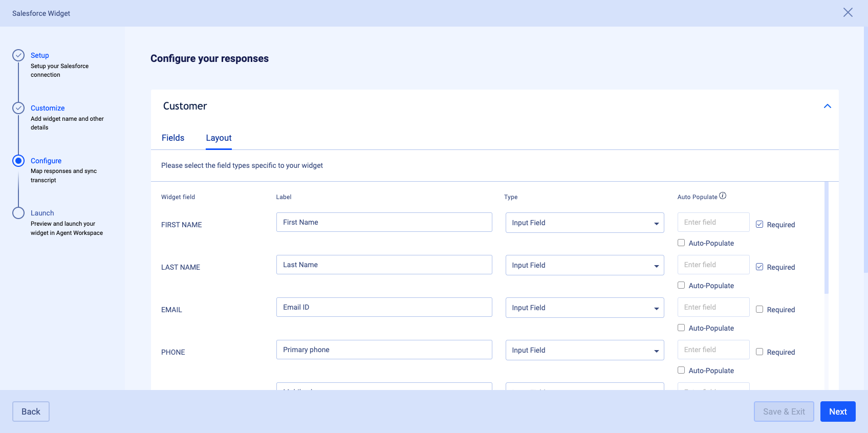868x433 pixels.
Task: Open the PHONE type dropdown
Action: [585, 350]
